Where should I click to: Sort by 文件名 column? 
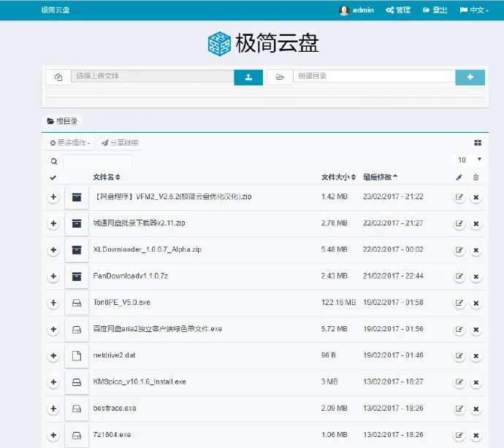[107, 177]
